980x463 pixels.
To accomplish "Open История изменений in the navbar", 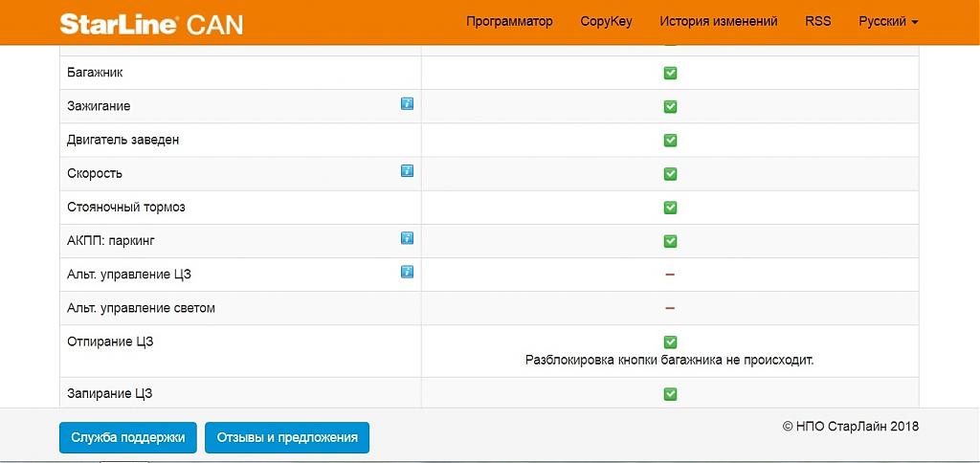I will (718, 21).
